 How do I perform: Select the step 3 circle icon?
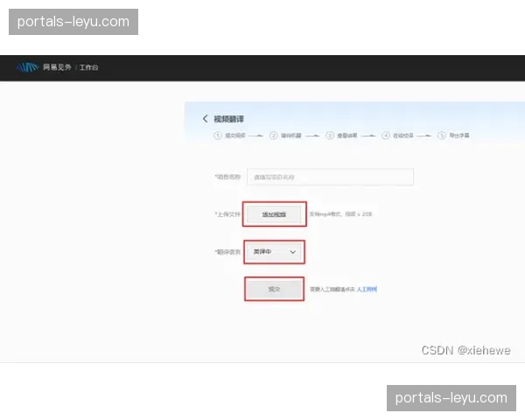point(329,136)
